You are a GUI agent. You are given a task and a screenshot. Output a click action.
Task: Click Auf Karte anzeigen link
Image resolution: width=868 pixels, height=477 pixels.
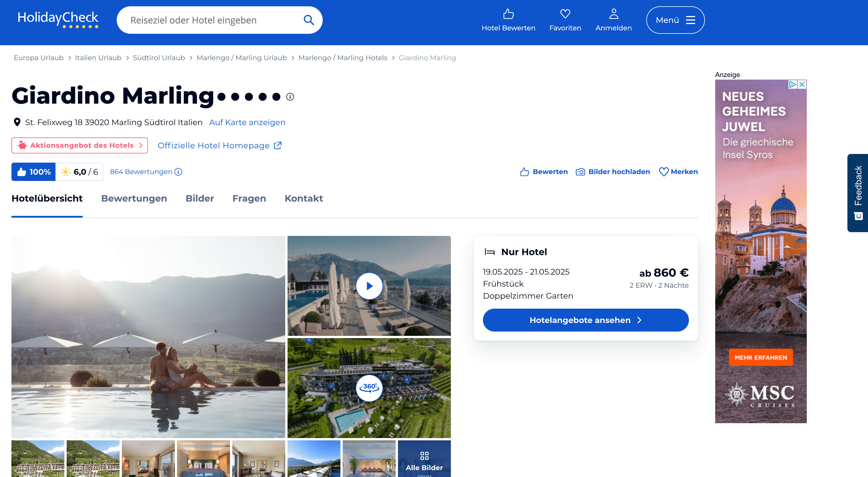pyautogui.click(x=247, y=122)
